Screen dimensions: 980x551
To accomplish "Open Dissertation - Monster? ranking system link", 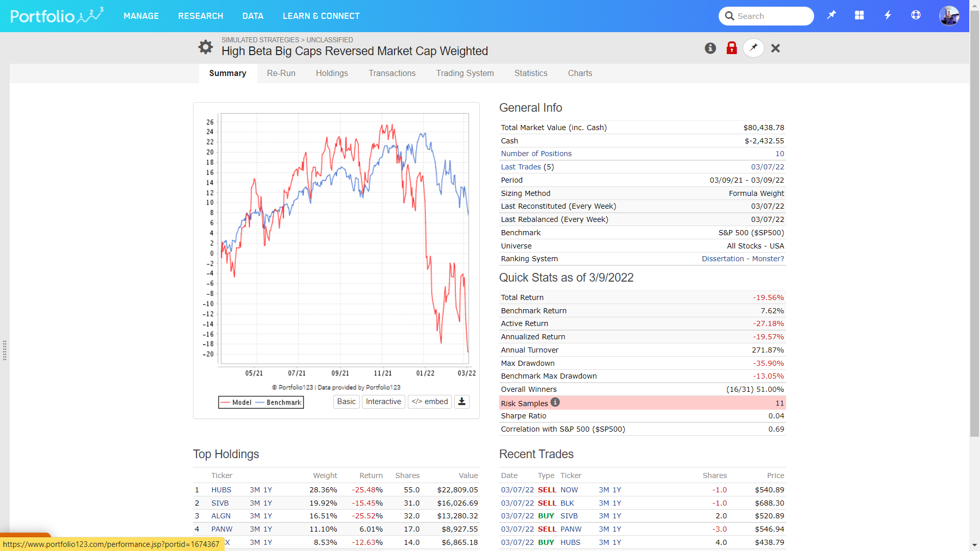I will coord(743,259).
